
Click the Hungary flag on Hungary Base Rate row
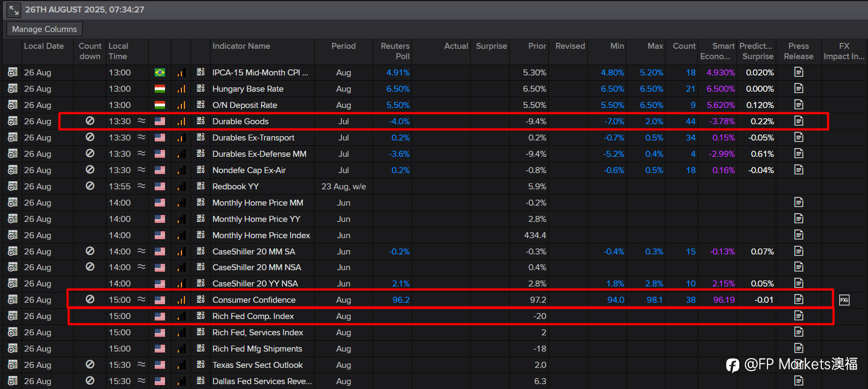pyautogui.click(x=160, y=88)
